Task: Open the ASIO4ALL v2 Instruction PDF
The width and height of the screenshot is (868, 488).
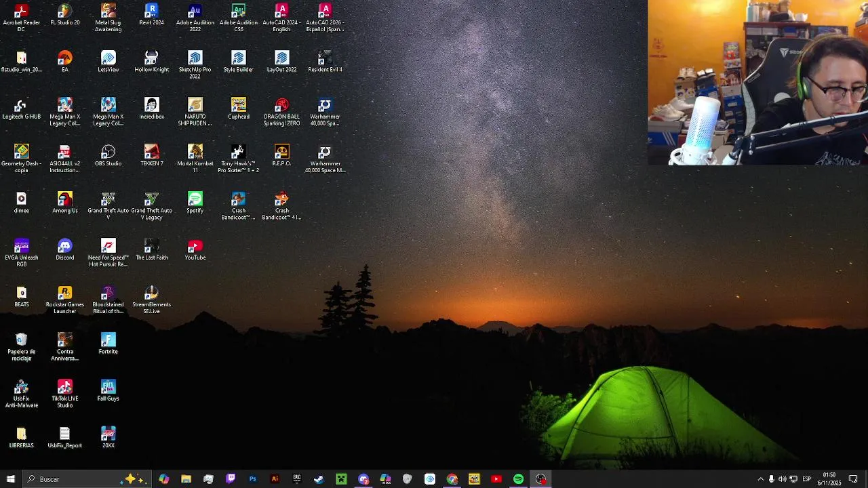Action: coord(65,159)
